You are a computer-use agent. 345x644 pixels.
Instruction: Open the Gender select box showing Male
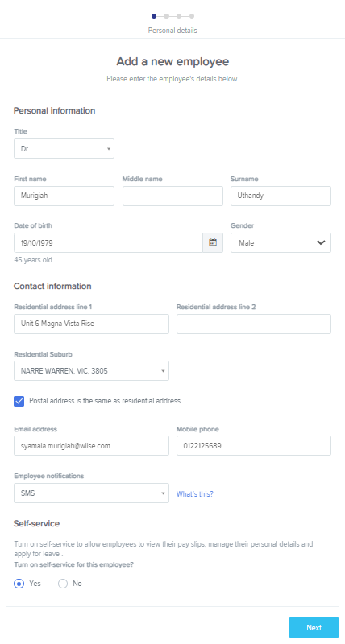coord(281,243)
